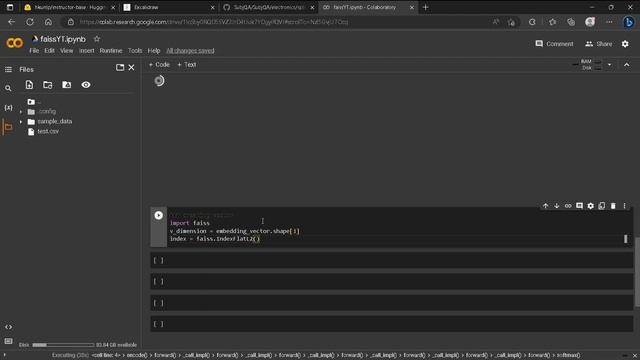Screen dimensions: 640x360
Task: Open the Edit menu
Action: pos(49,51)
